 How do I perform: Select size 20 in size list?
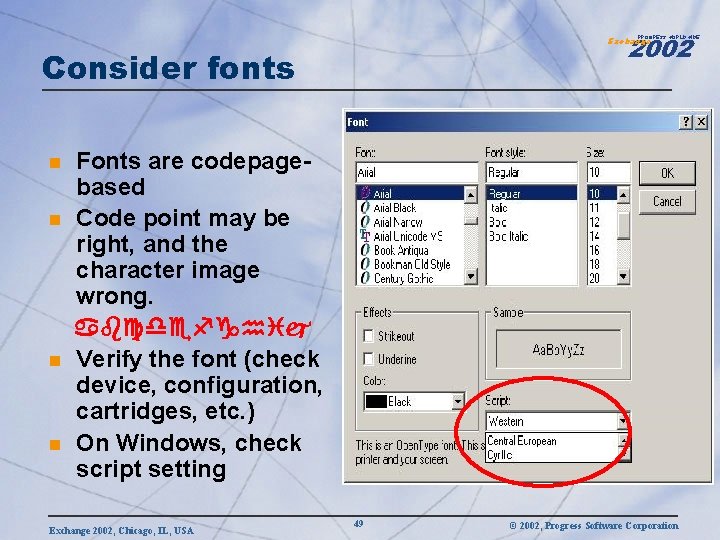pyautogui.click(x=602, y=278)
